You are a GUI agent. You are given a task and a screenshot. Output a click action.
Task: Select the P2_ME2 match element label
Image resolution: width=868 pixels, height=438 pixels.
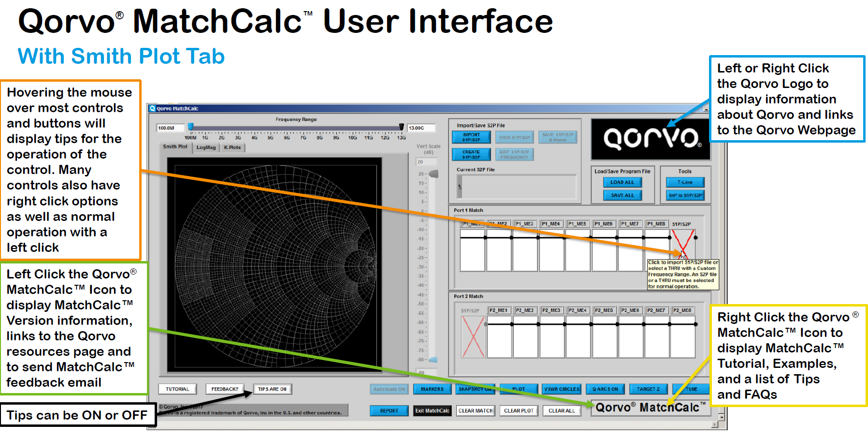tap(525, 310)
